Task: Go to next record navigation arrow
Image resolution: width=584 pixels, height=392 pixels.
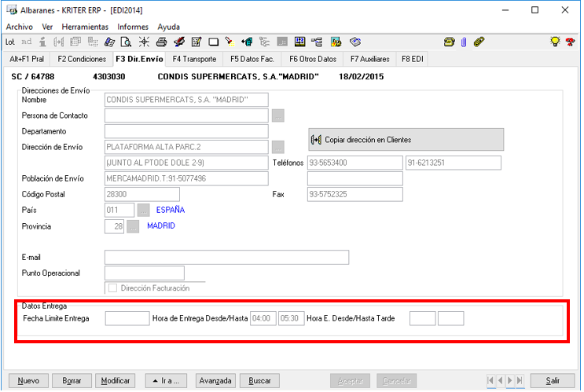Action: [510, 380]
